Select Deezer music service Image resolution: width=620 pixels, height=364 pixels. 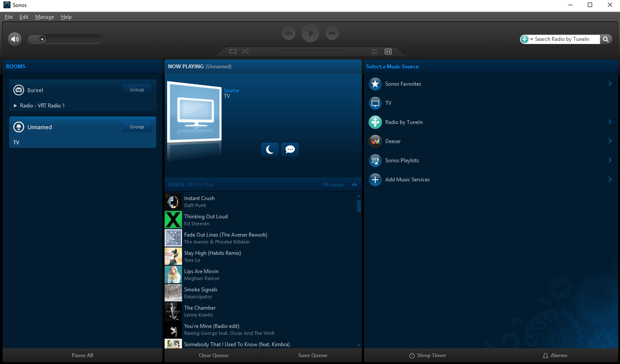(393, 141)
